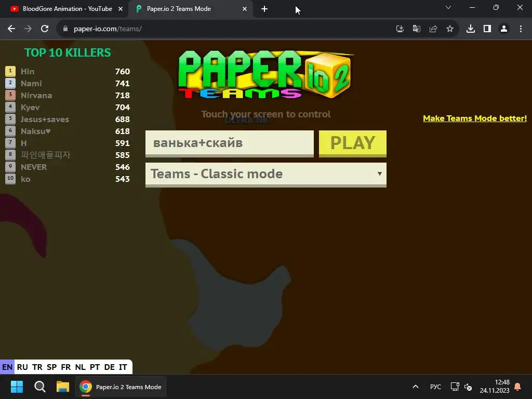This screenshot has width=532, height=399.
Task: Switch language to TR
Action: (x=37, y=367)
